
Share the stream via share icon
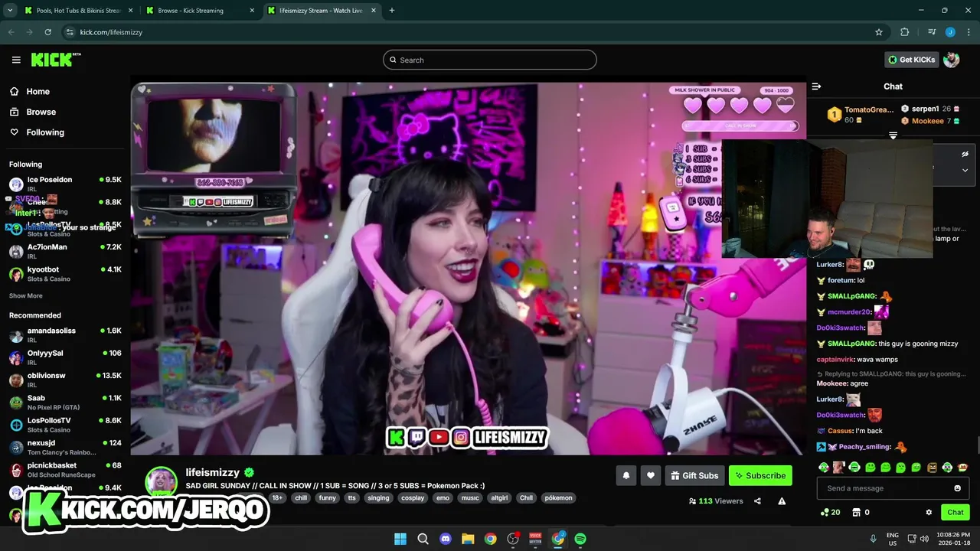(x=757, y=501)
